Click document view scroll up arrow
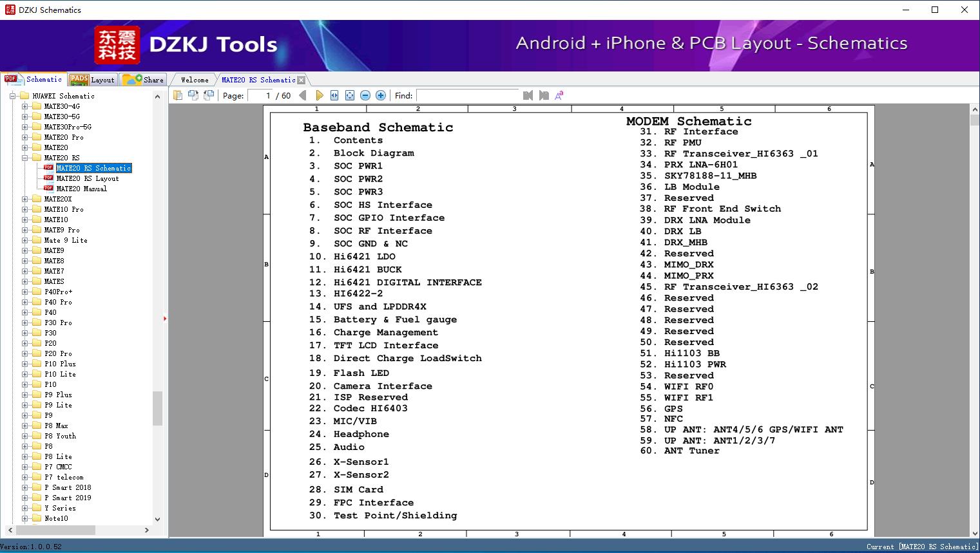 974,110
